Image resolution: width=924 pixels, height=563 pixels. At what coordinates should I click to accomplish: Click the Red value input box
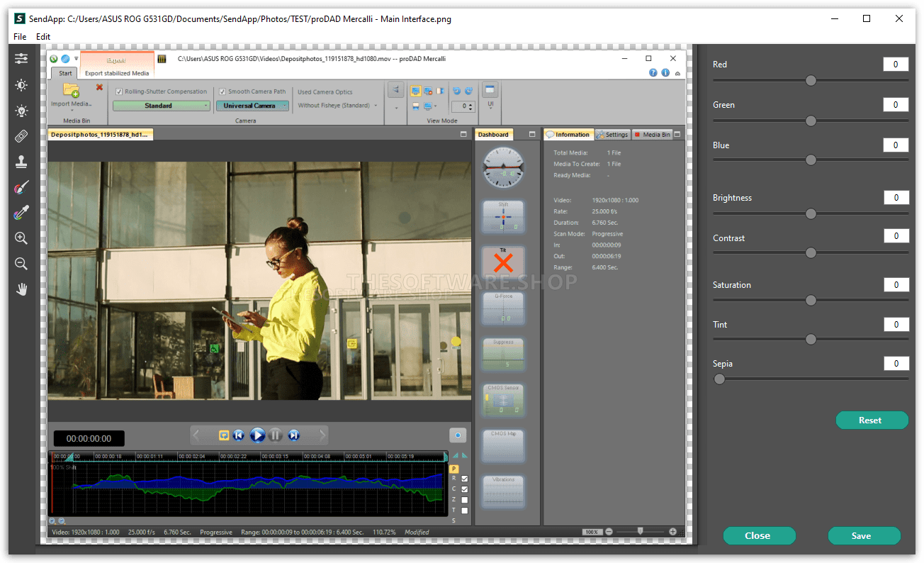pos(896,65)
